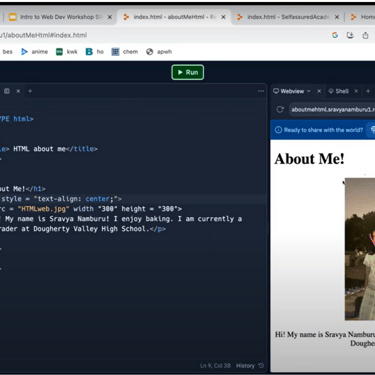Close the editor file tab

tap(18, 91)
